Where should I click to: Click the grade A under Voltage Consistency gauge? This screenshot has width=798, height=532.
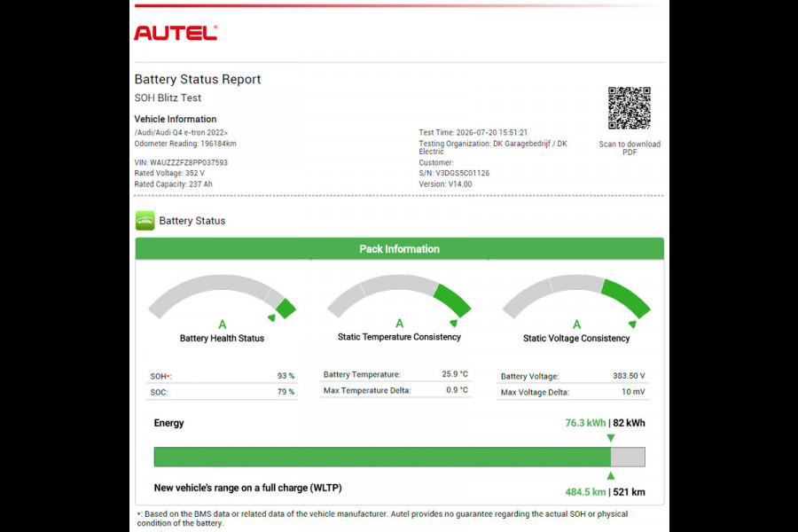pos(576,325)
